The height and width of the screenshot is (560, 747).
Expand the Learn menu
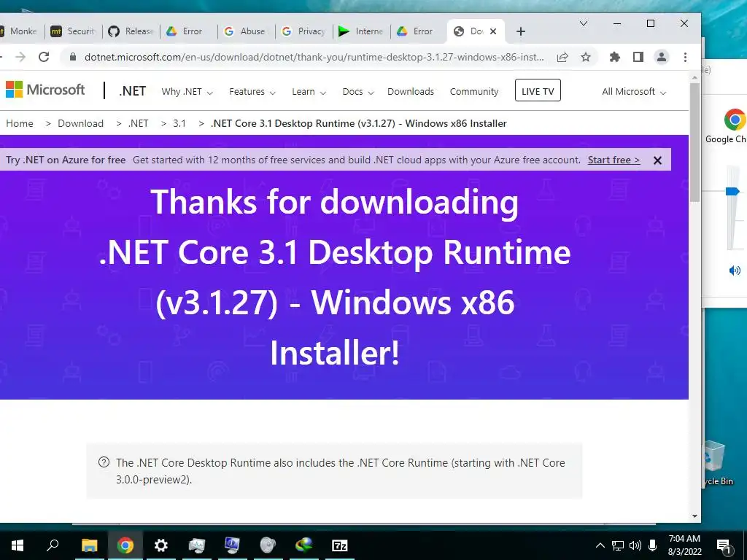click(309, 91)
